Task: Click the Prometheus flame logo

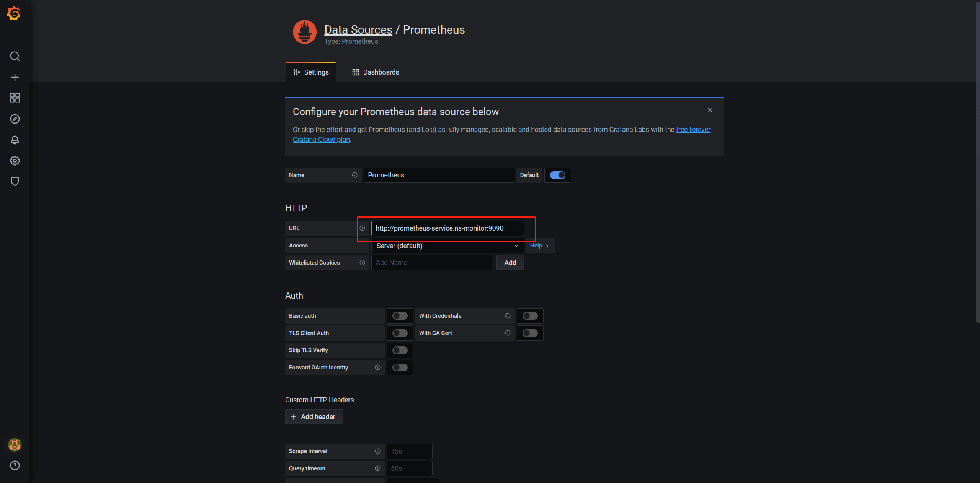Action: [305, 32]
